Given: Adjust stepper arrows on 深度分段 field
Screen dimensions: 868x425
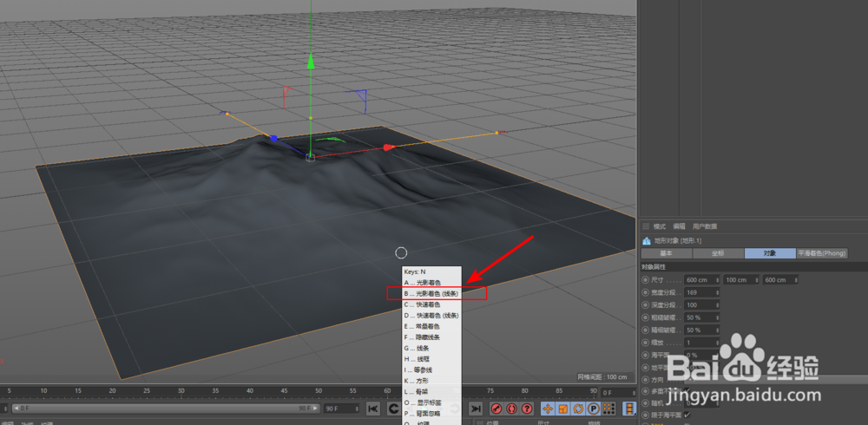Looking at the screenshot, I should tap(718, 305).
